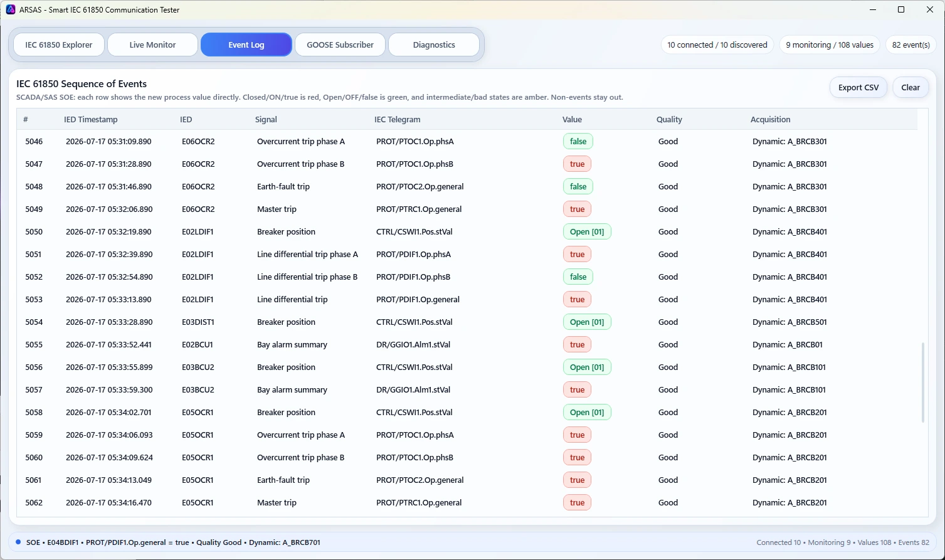Click the IED Timestamp column header

coord(91,119)
